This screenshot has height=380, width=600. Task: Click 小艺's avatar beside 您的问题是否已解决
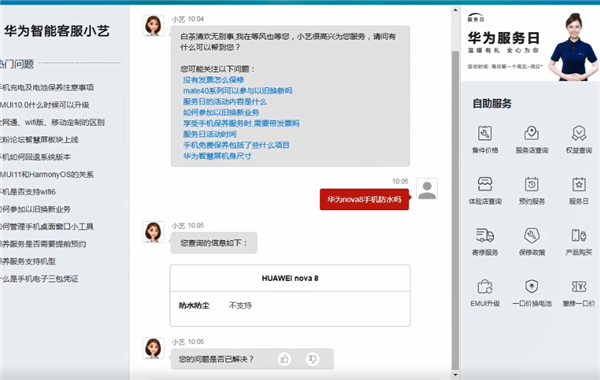point(153,348)
